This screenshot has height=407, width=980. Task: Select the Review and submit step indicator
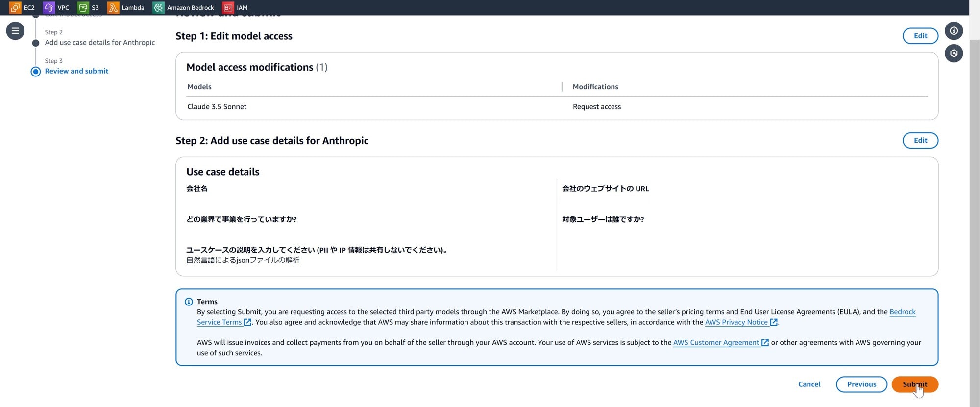[x=36, y=72]
